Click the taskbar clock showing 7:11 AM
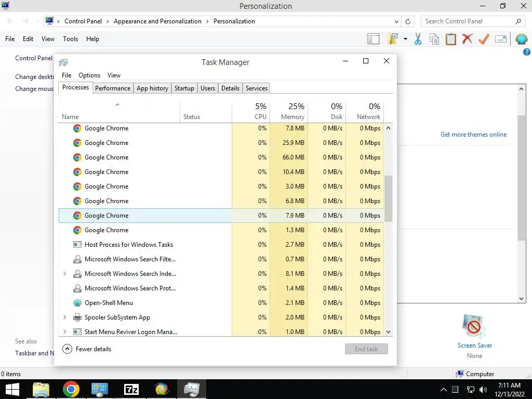532x399 pixels. click(x=509, y=390)
